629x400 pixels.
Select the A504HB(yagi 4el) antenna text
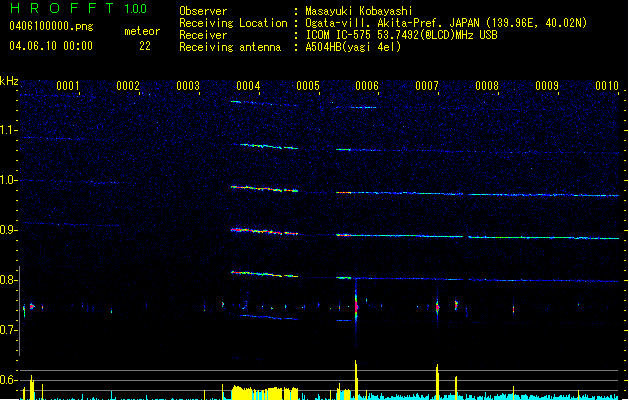click(353, 47)
